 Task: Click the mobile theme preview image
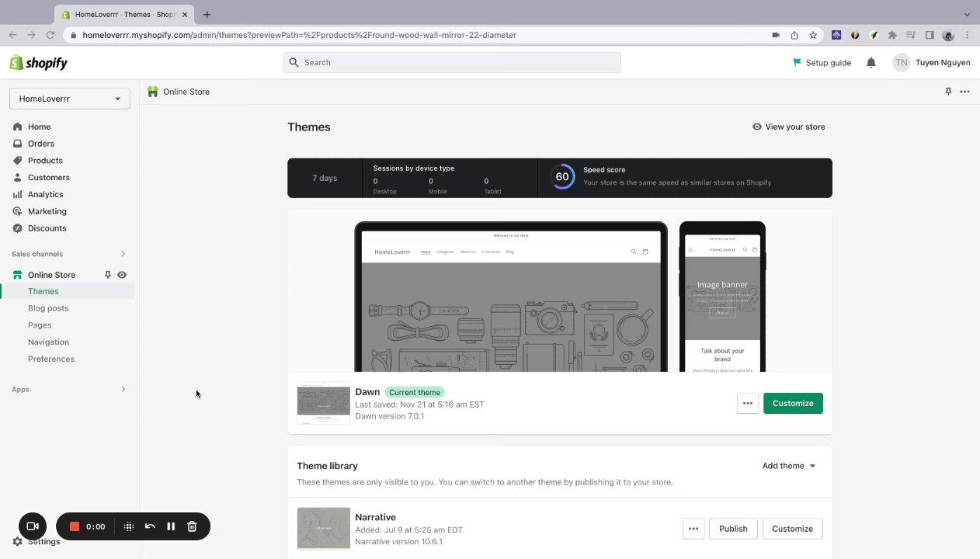(x=722, y=297)
